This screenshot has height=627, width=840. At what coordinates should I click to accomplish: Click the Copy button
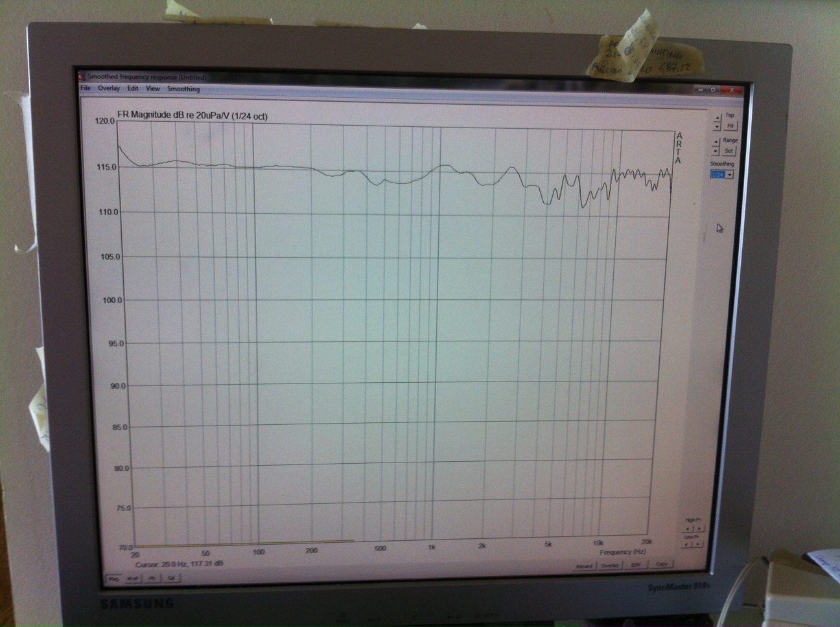[x=661, y=564]
